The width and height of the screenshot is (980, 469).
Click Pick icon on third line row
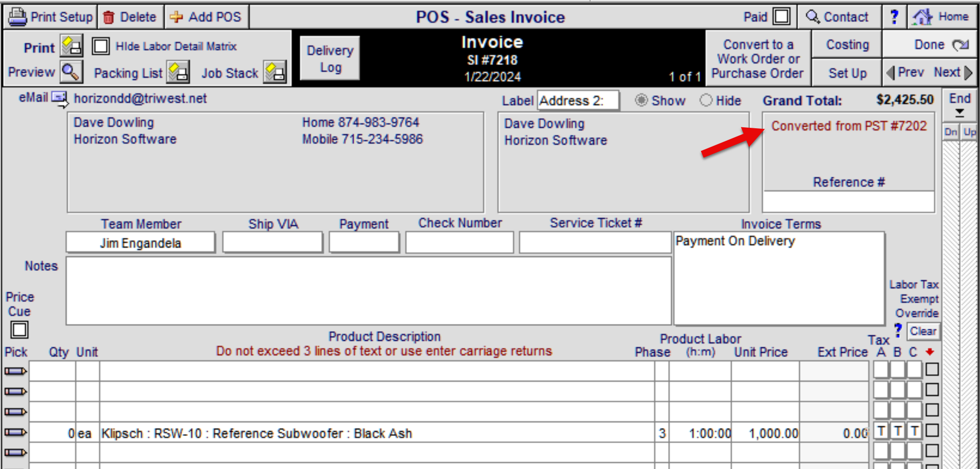(15, 412)
